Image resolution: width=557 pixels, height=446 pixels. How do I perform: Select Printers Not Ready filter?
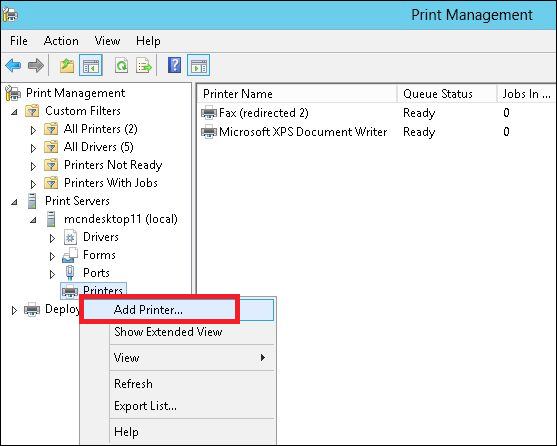113,165
